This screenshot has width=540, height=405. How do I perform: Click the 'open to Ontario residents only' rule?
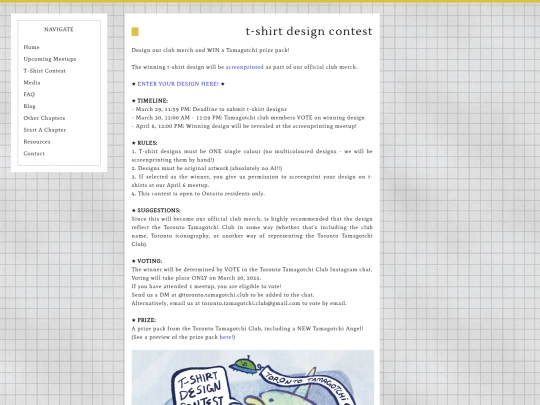coord(198,194)
